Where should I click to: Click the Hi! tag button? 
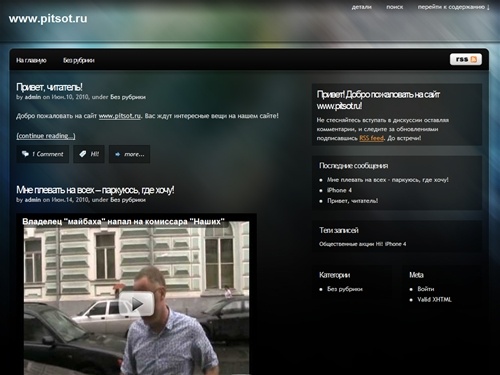click(x=89, y=154)
